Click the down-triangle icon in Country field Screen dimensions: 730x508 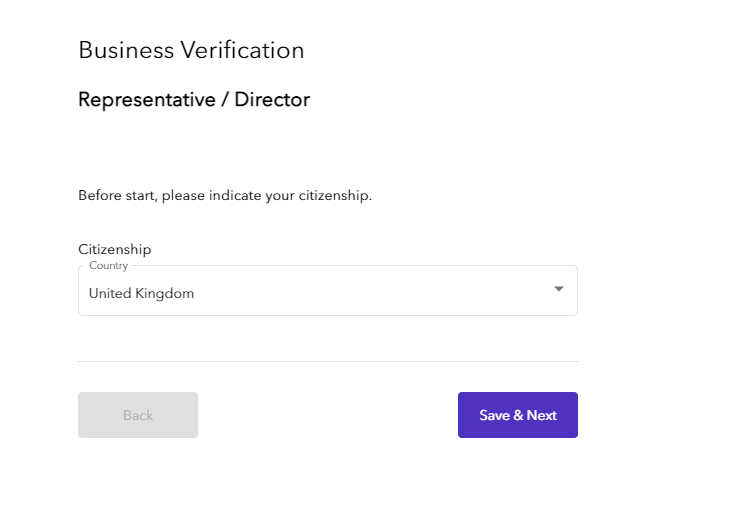click(559, 290)
